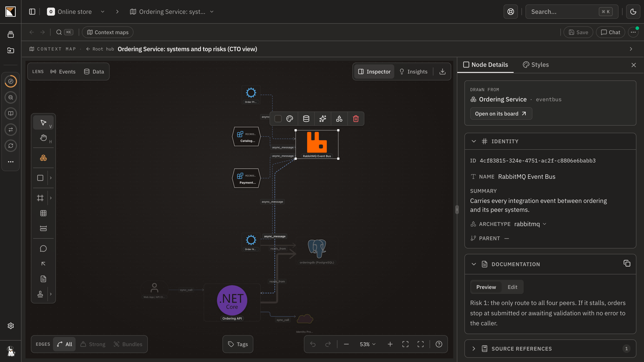
Task: Toggle dark mode moon icon
Action: point(633,12)
